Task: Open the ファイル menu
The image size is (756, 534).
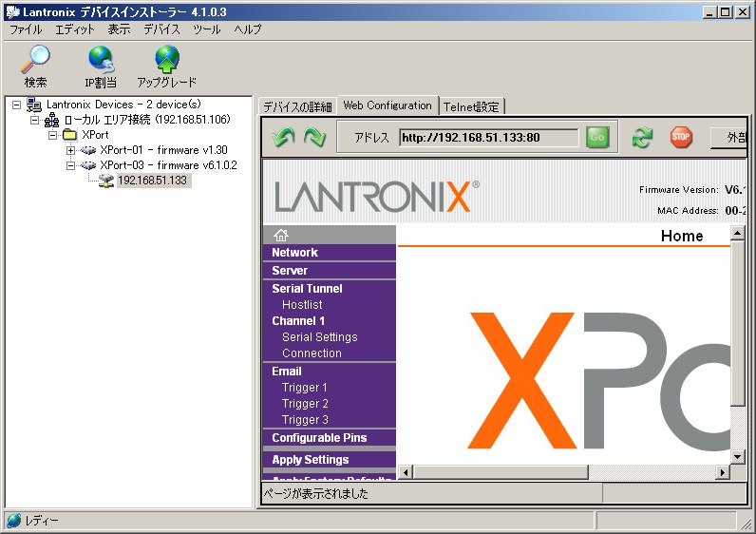Action: [26, 29]
